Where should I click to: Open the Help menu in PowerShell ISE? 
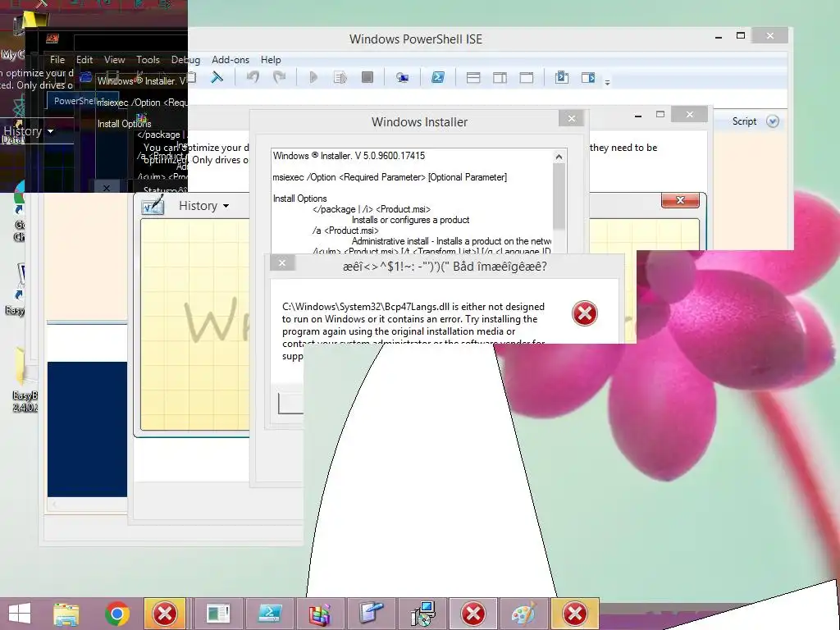(x=271, y=59)
